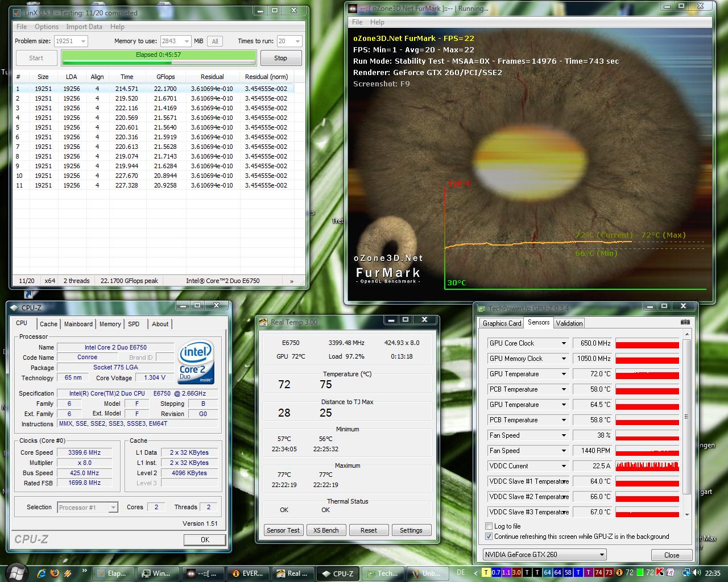Click the yellow 'T' temperature tray icon
The image size is (728, 582).
coord(486,572)
